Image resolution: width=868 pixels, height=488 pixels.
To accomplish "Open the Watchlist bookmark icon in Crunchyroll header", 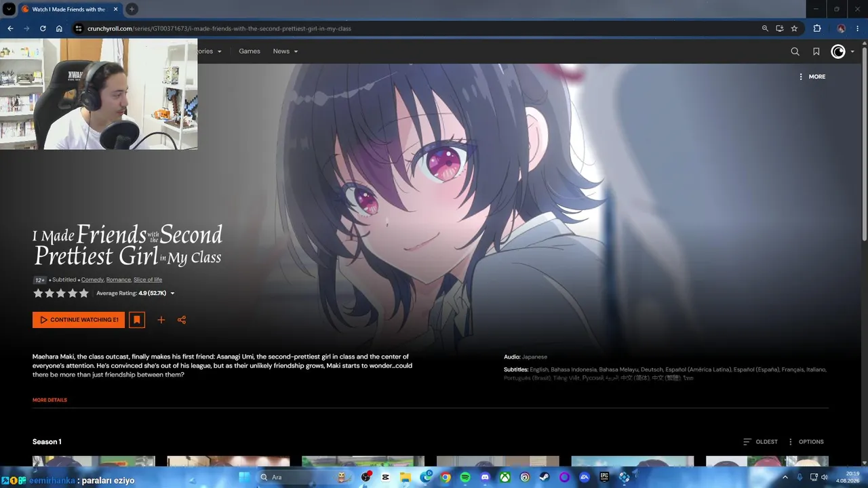I will point(816,52).
